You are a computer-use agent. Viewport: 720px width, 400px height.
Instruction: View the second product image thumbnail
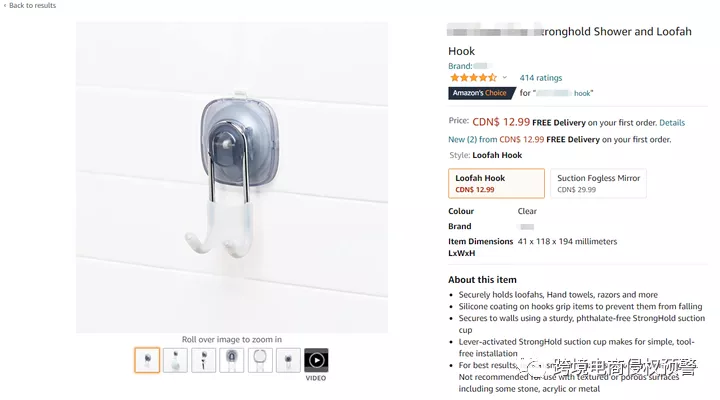pyautogui.click(x=175, y=360)
